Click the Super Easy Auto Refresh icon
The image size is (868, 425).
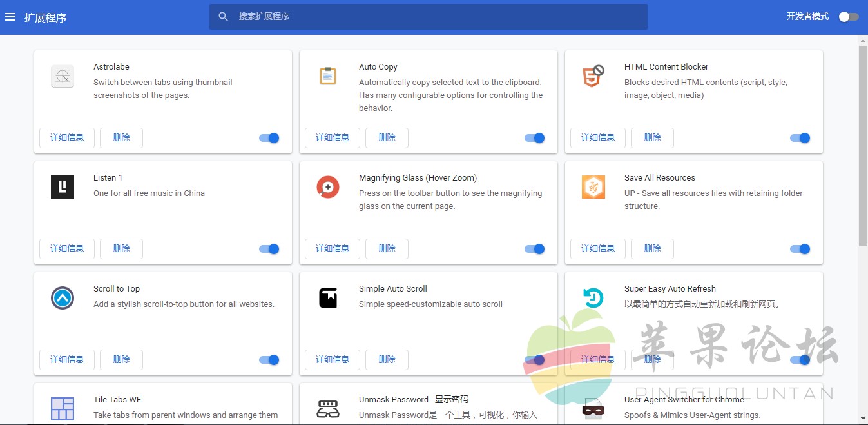click(593, 298)
